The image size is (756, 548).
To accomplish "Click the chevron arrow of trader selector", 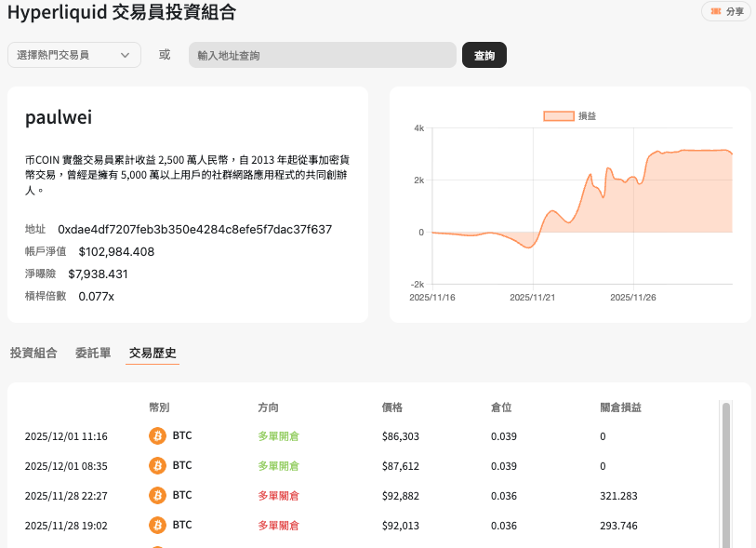I will point(126,55).
